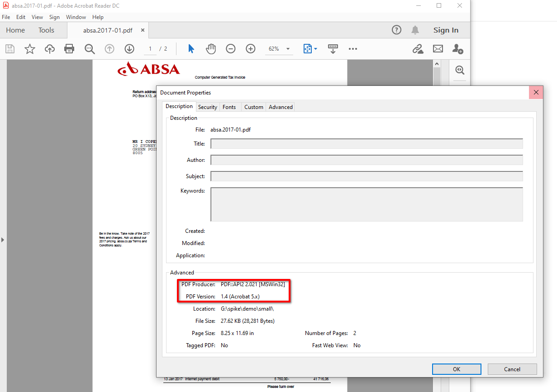Screen dimensions: 557x392
Task: Open Find text magnifier tool
Action: coord(90,49)
